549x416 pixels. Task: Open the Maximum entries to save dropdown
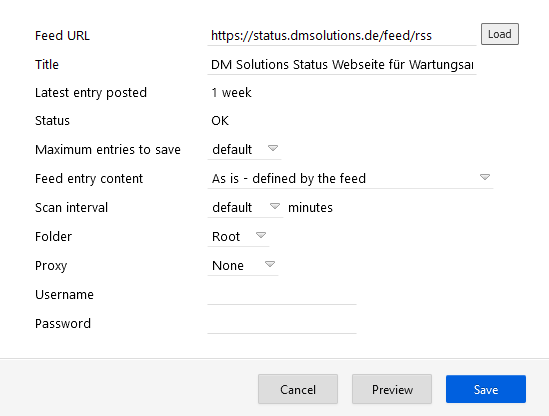pyautogui.click(x=244, y=150)
